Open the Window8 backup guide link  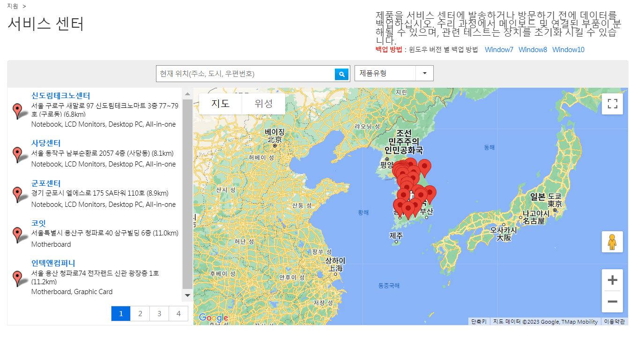click(x=533, y=50)
